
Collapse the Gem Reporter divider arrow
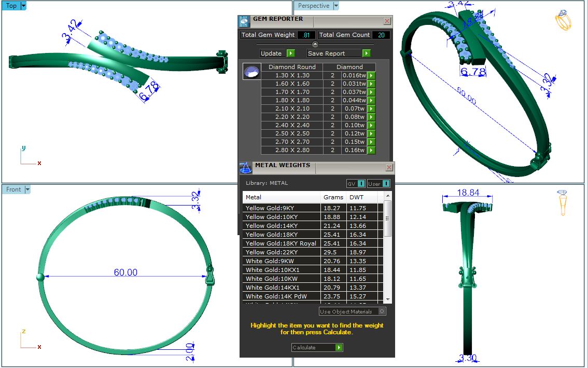tap(315, 44)
